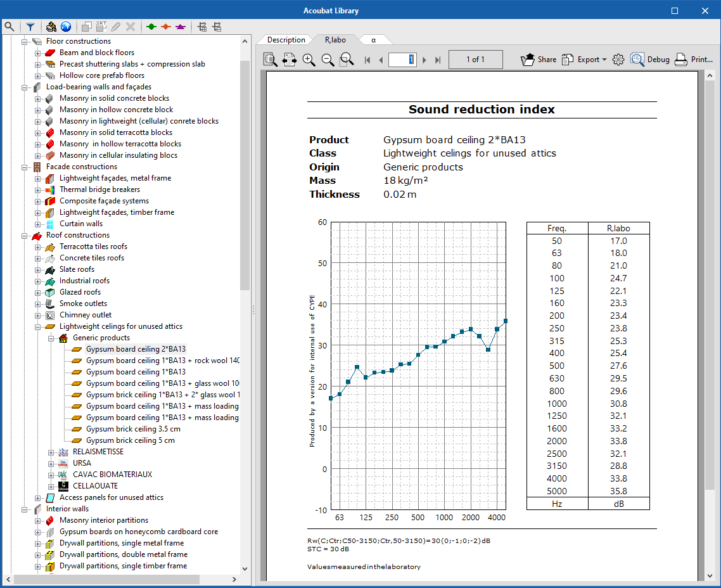Expand URSA manufacturer node

(x=51, y=463)
